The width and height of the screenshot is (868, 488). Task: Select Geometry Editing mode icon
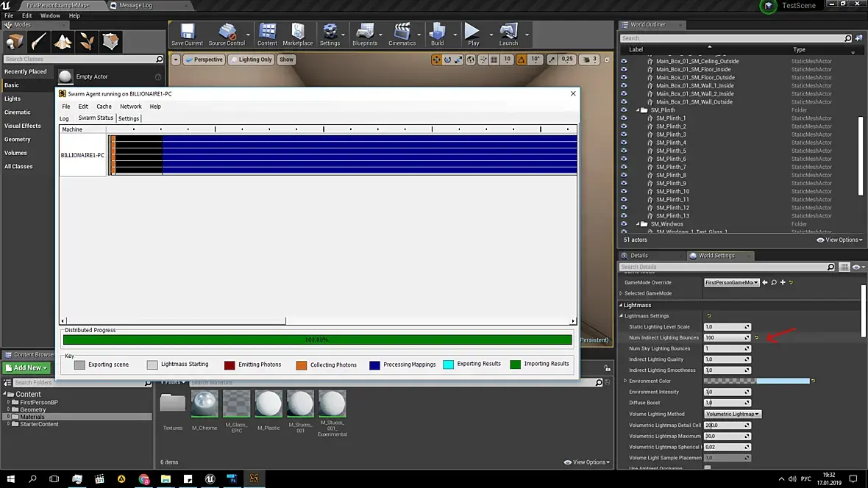[x=110, y=41]
